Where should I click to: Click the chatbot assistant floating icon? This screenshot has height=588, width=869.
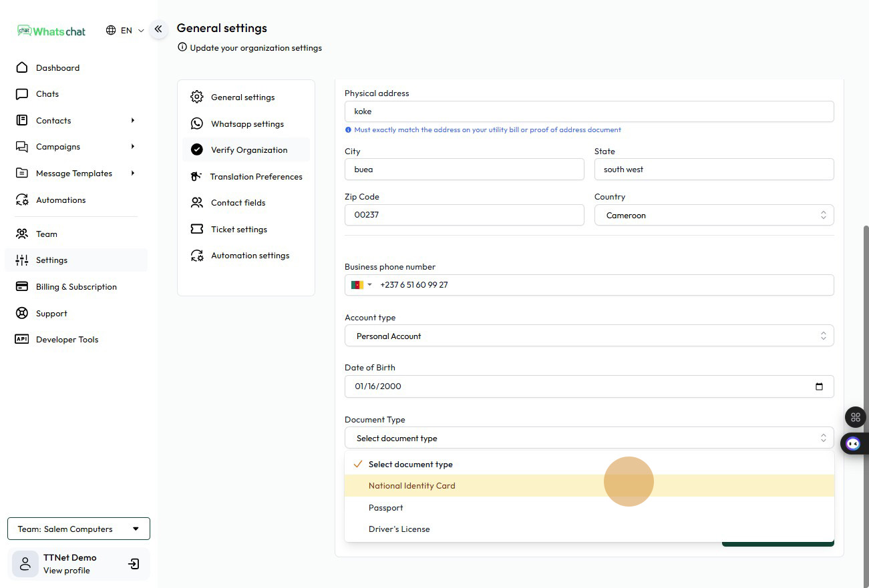pyautogui.click(x=853, y=443)
